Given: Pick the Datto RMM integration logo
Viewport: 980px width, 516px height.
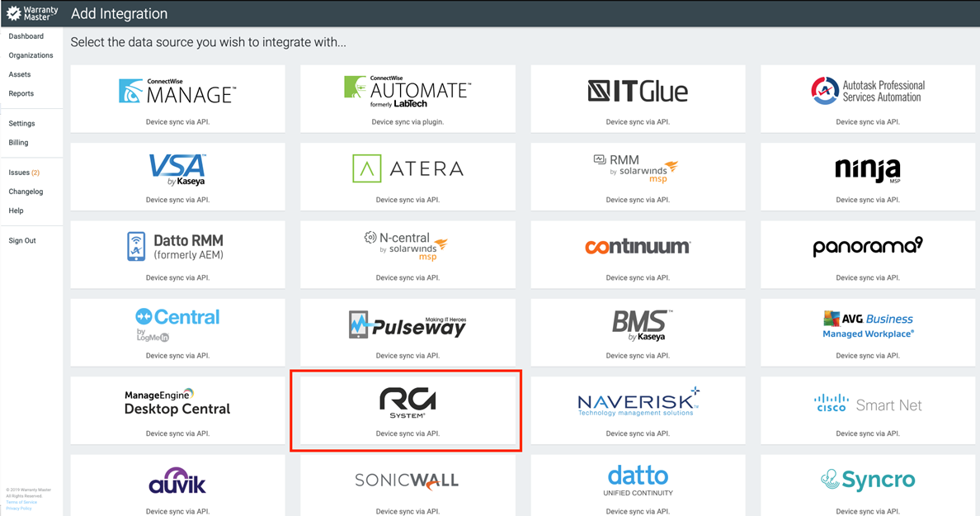Looking at the screenshot, I should [177, 246].
